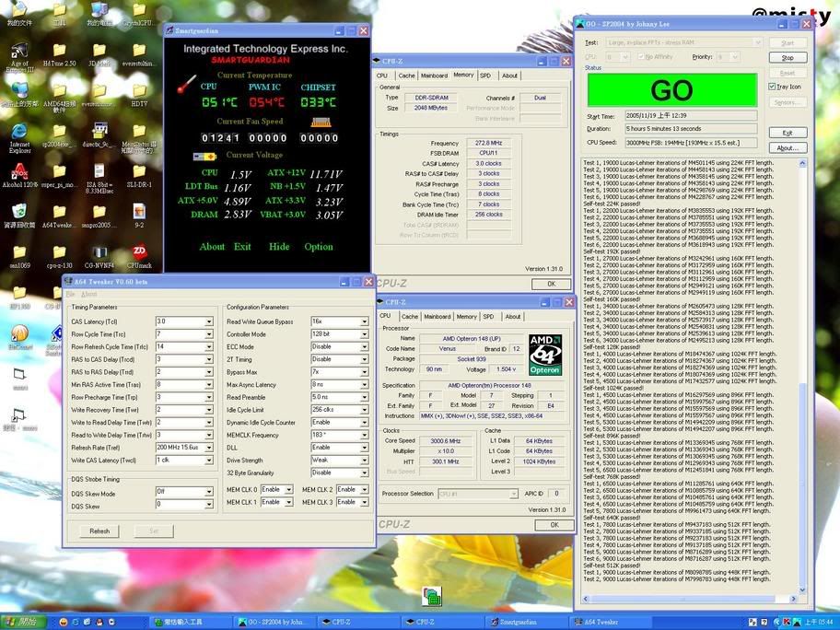
Task: Expand the MEMCLK Frequency dropdown
Action: pyautogui.click(x=365, y=434)
